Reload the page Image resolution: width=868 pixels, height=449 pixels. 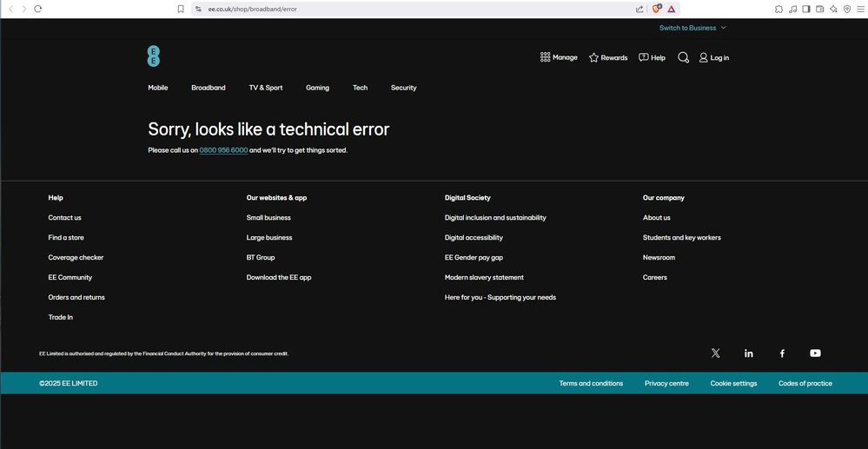pos(37,9)
